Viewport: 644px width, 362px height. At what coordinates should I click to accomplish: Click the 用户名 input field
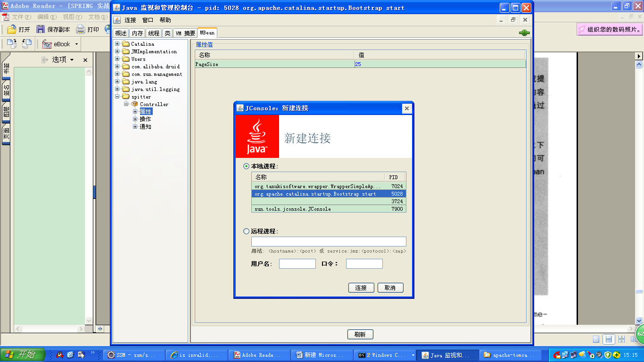pyautogui.click(x=297, y=263)
